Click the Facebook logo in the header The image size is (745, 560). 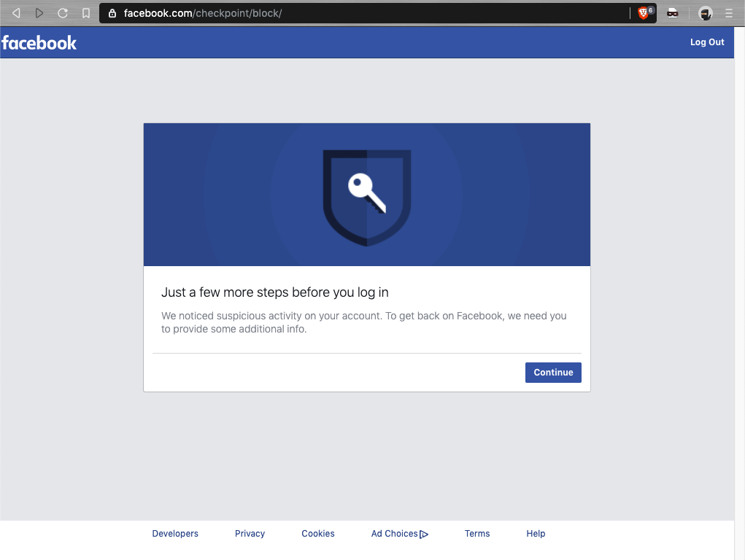click(x=39, y=42)
